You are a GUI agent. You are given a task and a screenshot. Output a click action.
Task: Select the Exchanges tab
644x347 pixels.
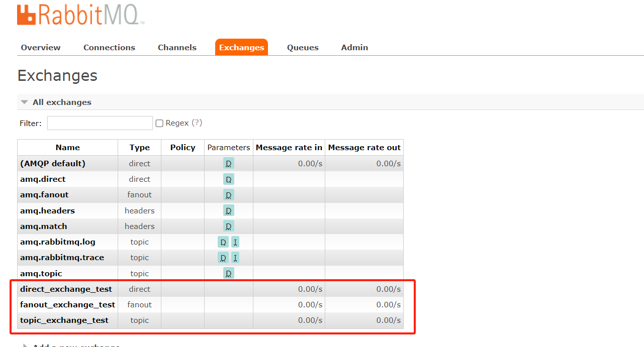[241, 47]
